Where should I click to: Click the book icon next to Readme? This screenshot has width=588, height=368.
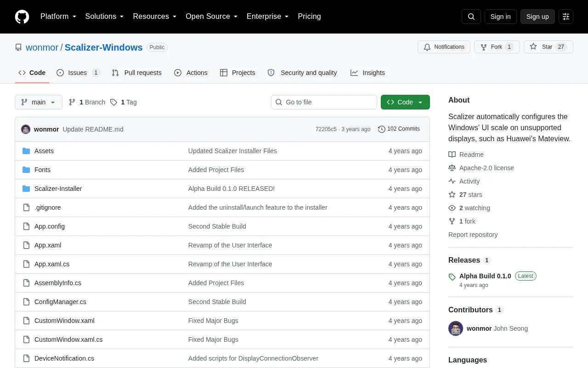pyautogui.click(x=452, y=155)
